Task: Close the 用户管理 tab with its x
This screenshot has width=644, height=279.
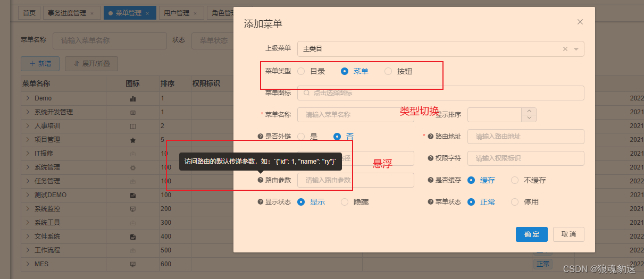Action: point(195,13)
